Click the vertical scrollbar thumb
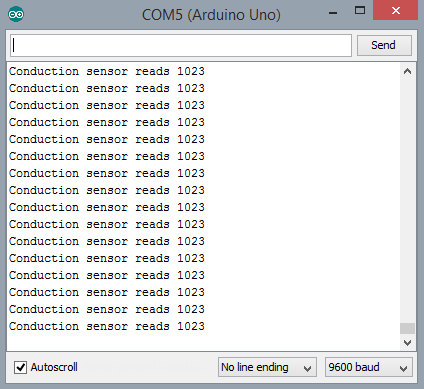This screenshot has width=424, height=389. click(x=407, y=328)
